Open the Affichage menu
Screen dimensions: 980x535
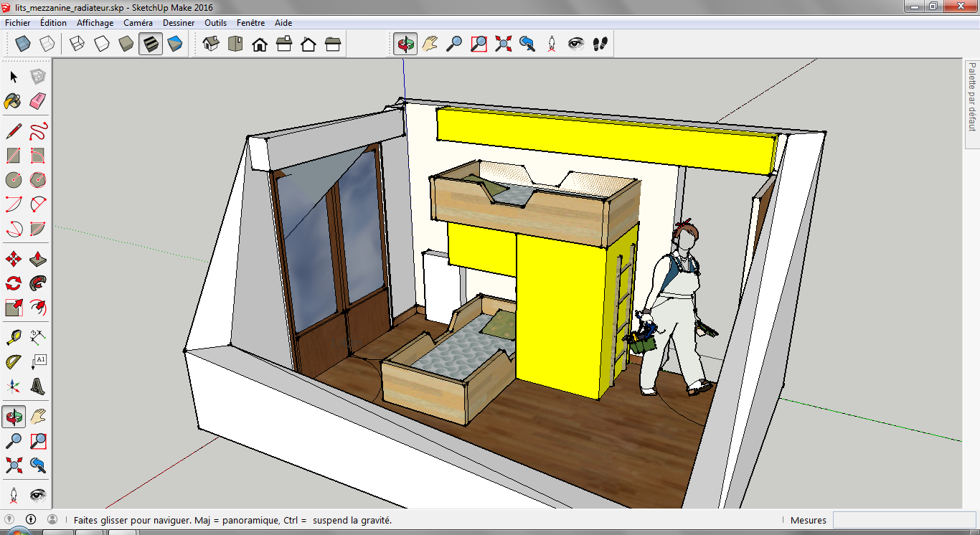click(95, 23)
